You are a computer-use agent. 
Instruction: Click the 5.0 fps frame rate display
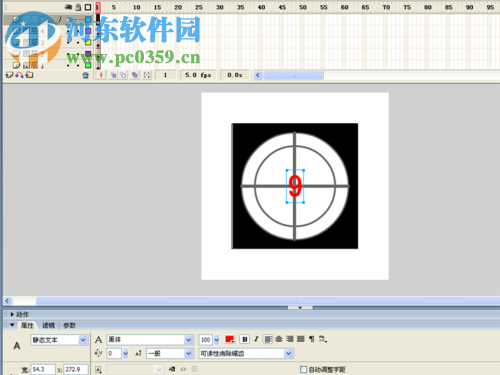pos(198,75)
